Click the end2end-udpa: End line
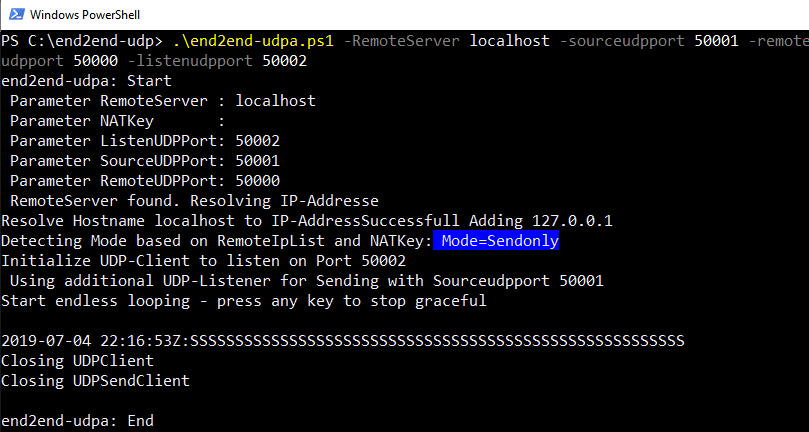The width and height of the screenshot is (809, 432). tap(77, 421)
